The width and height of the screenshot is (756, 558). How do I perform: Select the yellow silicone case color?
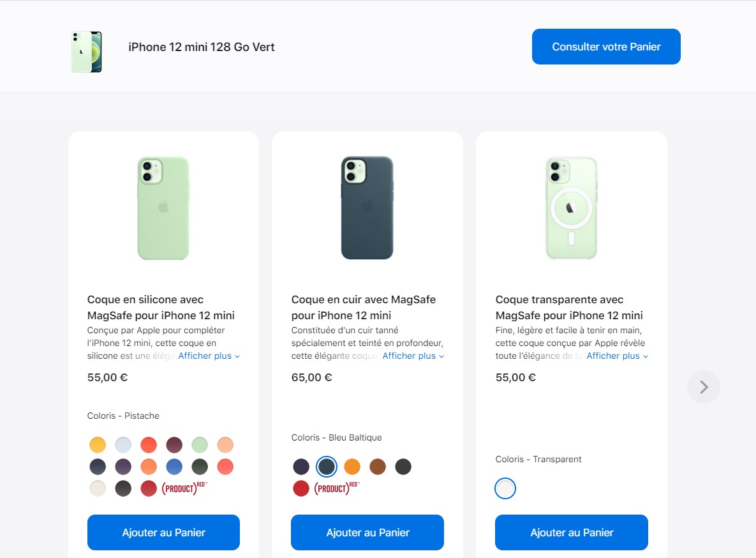point(98,445)
